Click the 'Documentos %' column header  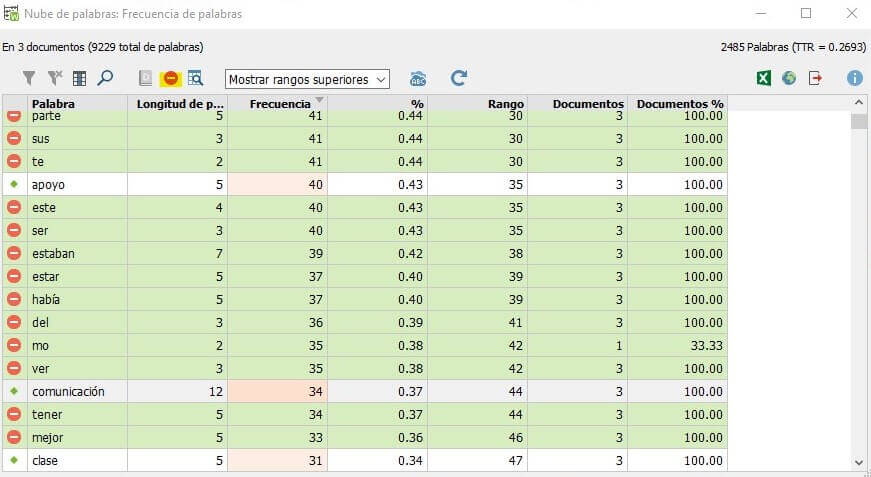678,104
